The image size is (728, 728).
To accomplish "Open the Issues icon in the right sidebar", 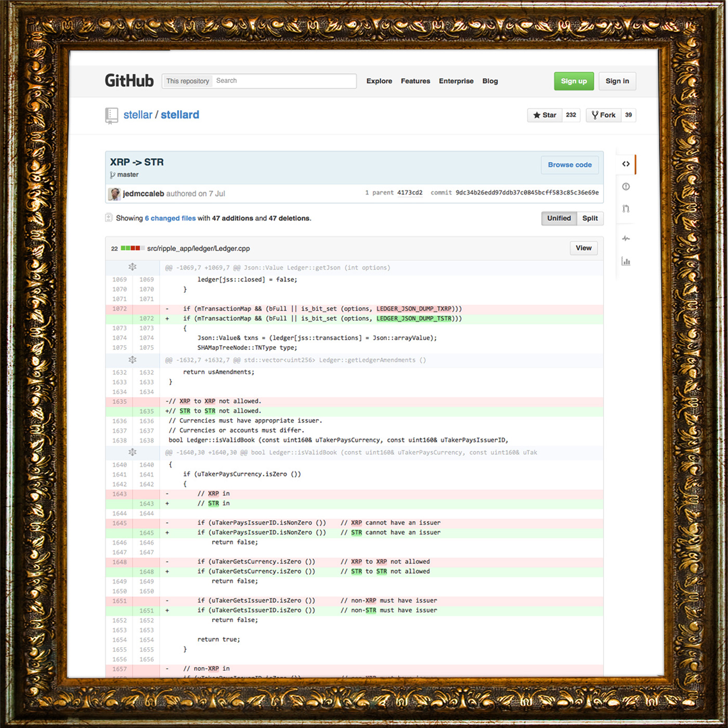I will click(626, 186).
